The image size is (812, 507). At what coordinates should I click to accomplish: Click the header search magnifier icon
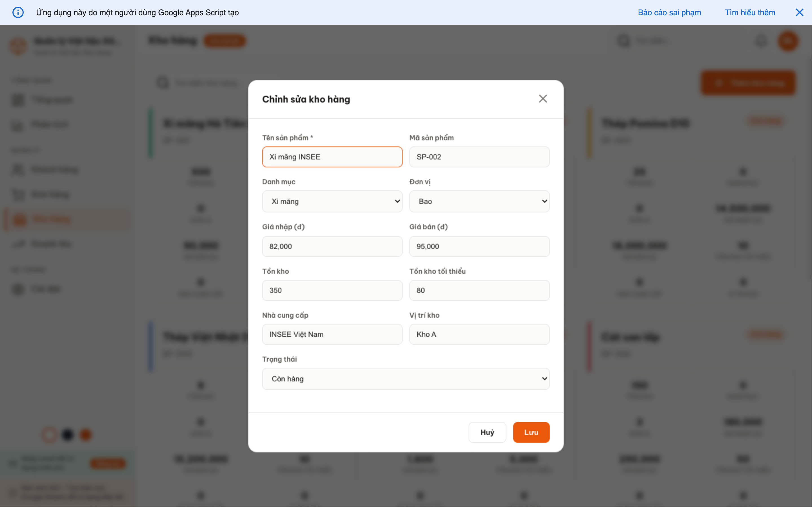pos(624,41)
